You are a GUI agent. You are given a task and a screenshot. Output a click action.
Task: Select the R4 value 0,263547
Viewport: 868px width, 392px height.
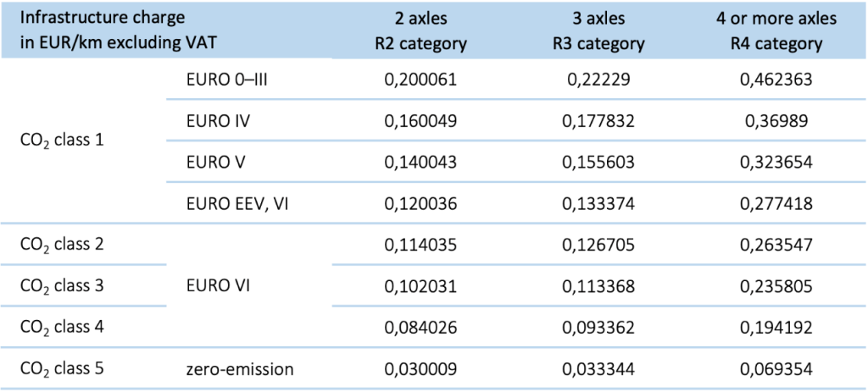click(x=776, y=244)
